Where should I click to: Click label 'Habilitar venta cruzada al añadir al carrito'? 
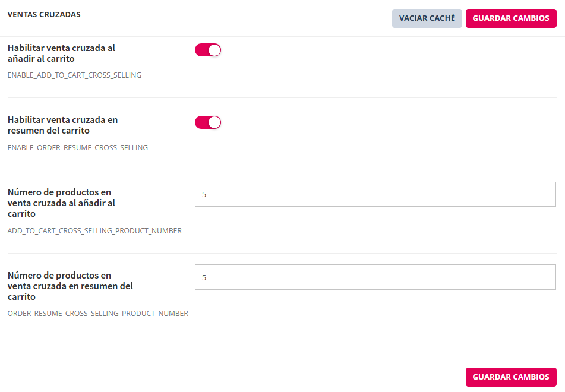[x=61, y=53]
